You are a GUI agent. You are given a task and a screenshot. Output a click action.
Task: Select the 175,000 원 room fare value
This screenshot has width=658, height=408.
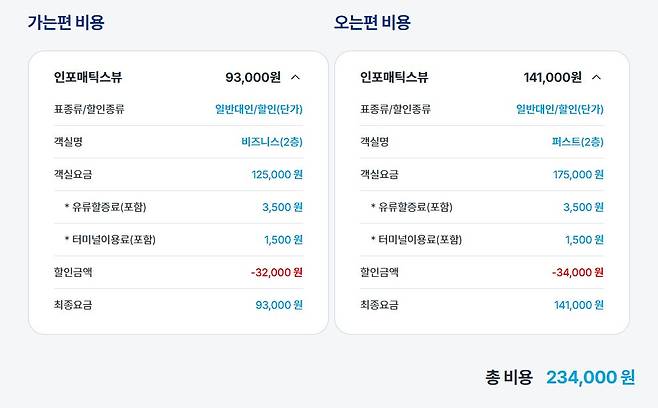[579, 175]
